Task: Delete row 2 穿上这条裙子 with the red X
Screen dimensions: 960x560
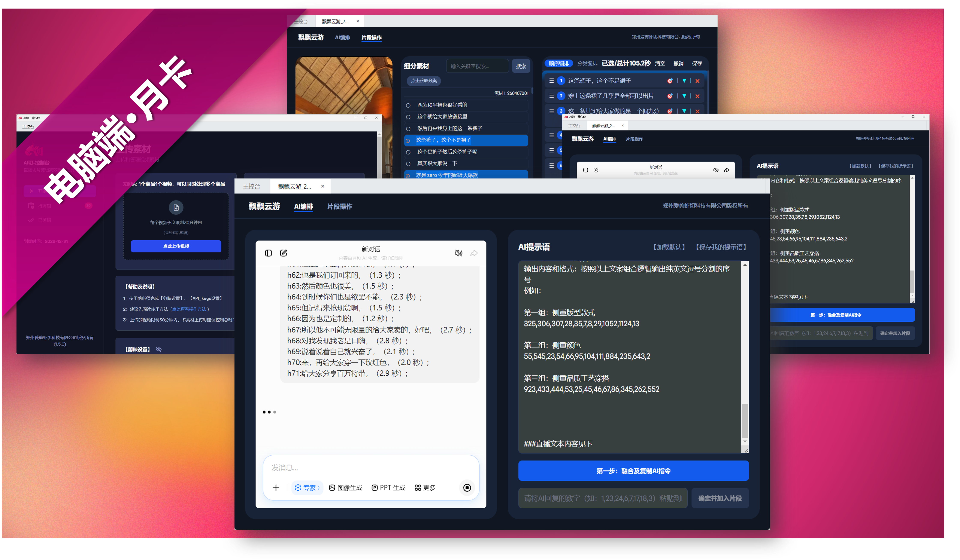Action: [x=697, y=96]
